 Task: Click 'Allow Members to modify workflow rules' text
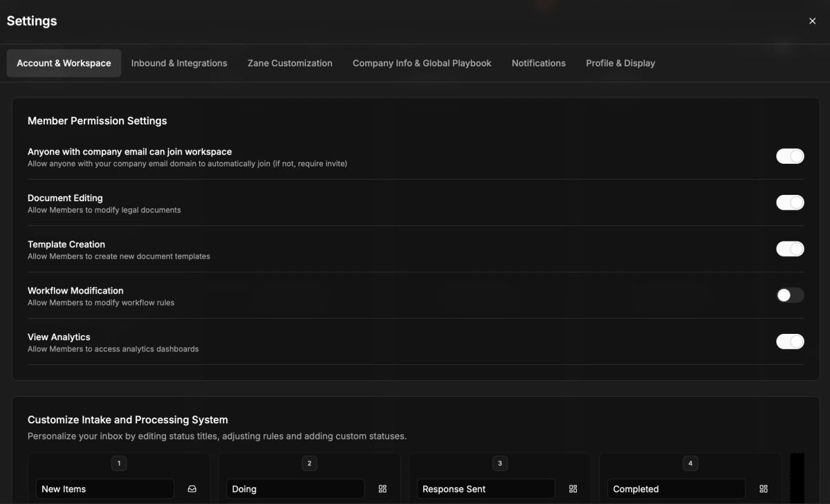click(101, 303)
